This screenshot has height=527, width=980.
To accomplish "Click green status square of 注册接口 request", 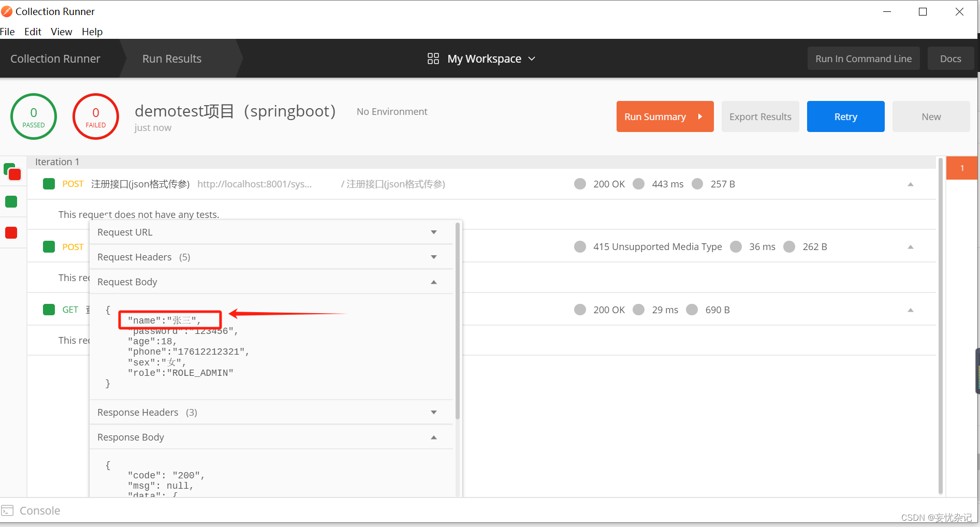I will click(49, 184).
